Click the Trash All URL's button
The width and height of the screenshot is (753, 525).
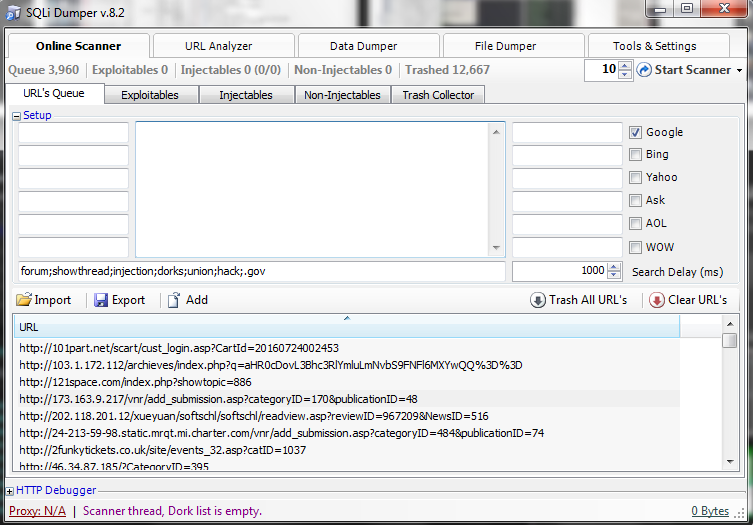tap(579, 300)
